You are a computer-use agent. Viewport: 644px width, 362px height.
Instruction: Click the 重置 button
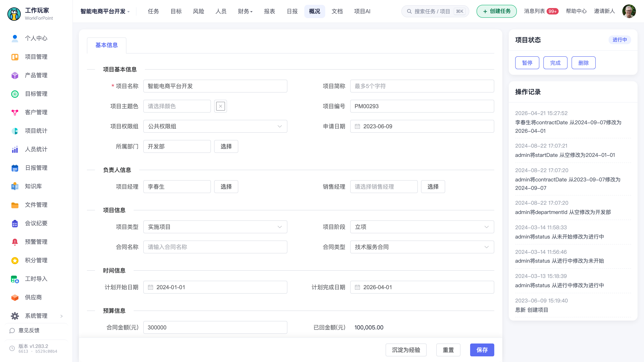point(448,350)
